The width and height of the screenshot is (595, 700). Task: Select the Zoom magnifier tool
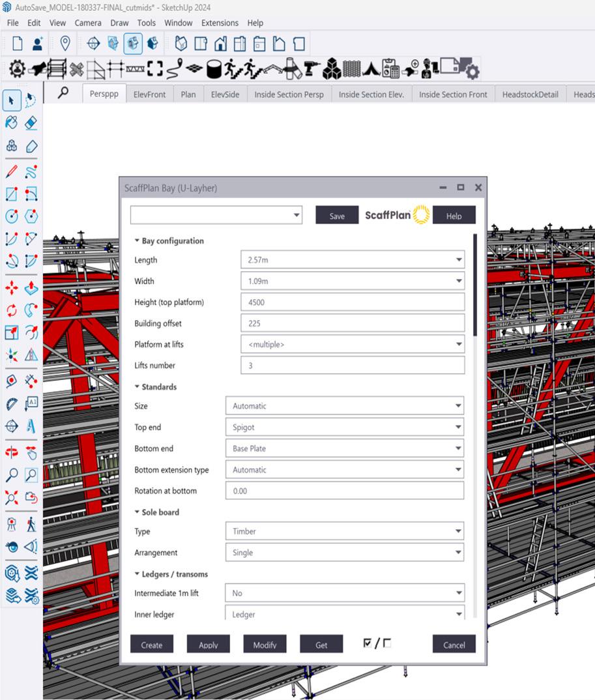tap(12, 475)
